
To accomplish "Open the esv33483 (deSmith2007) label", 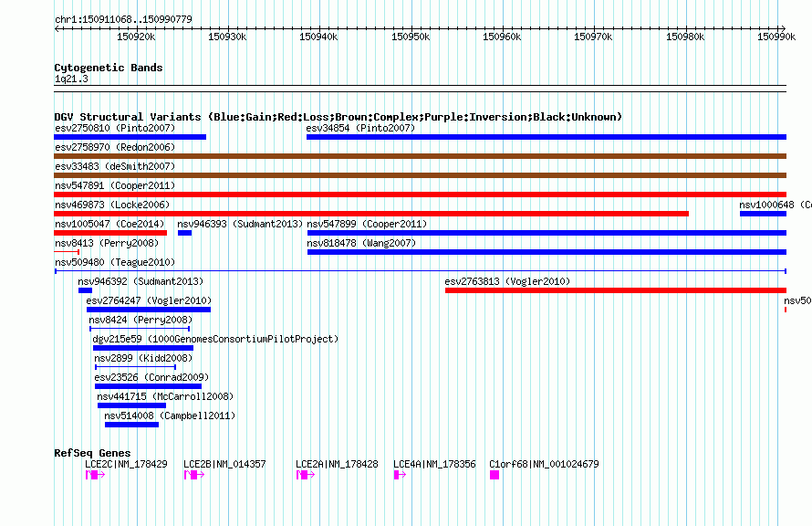I will point(115,166).
